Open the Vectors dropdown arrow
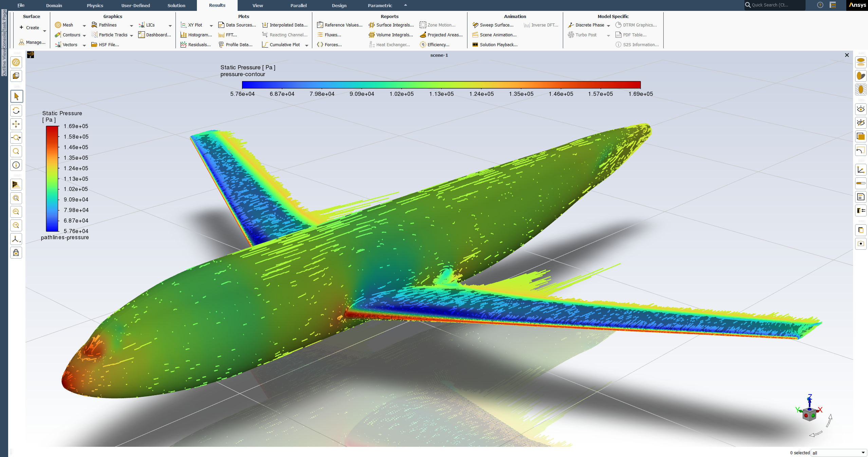The image size is (868, 457). coord(84,45)
